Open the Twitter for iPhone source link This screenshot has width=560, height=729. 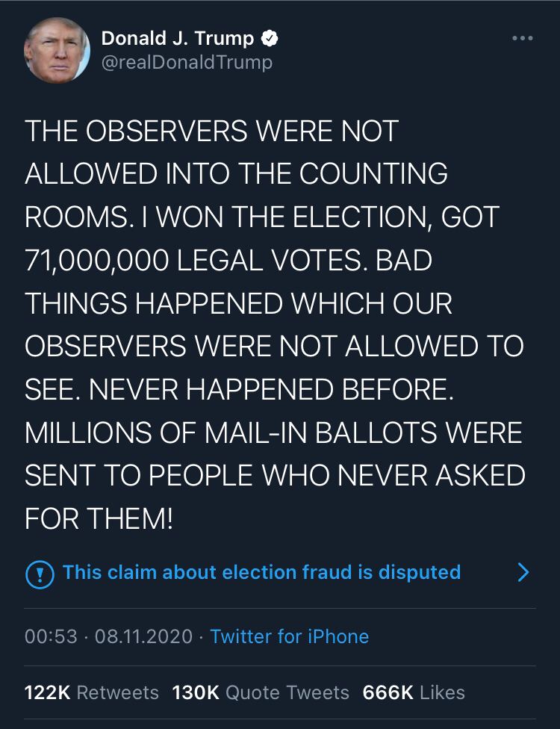(x=290, y=636)
